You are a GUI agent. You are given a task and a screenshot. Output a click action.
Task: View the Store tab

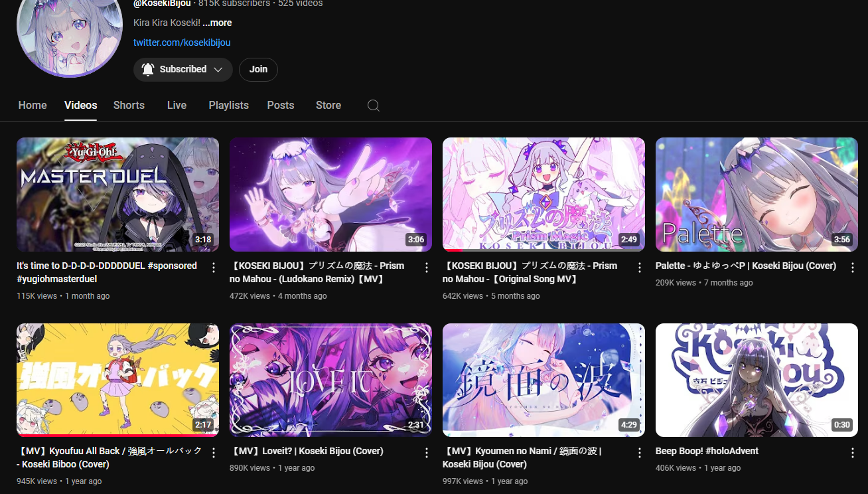coord(328,106)
